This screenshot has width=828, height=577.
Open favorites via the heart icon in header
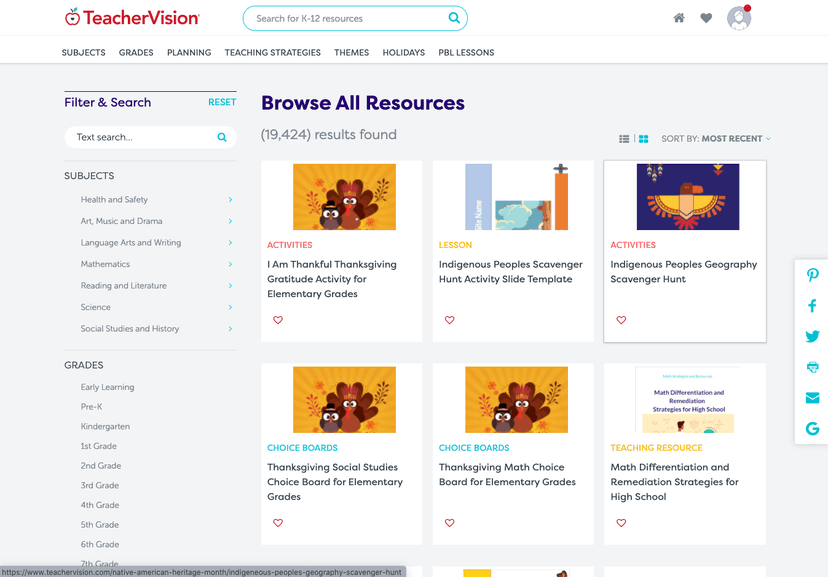coord(707,18)
